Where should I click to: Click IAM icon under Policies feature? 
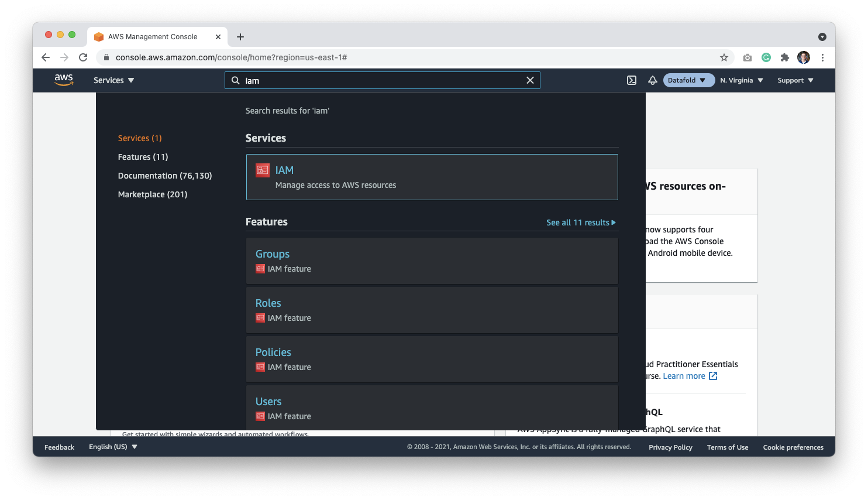click(260, 367)
